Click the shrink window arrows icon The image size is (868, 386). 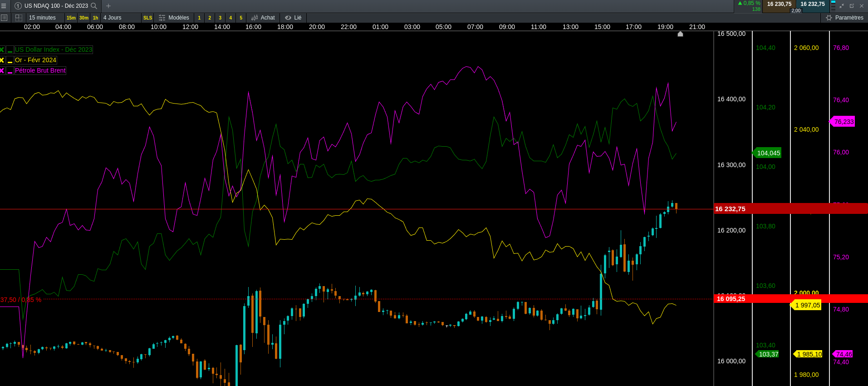842,6
